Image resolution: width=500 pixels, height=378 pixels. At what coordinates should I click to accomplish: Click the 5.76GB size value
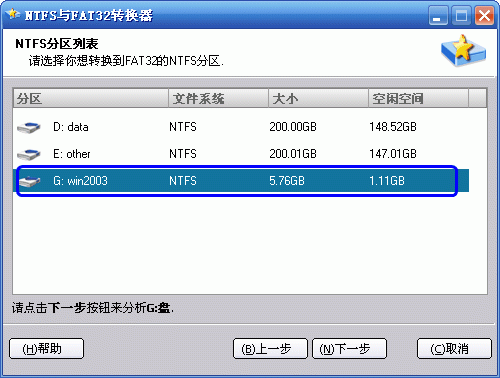[287, 181]
